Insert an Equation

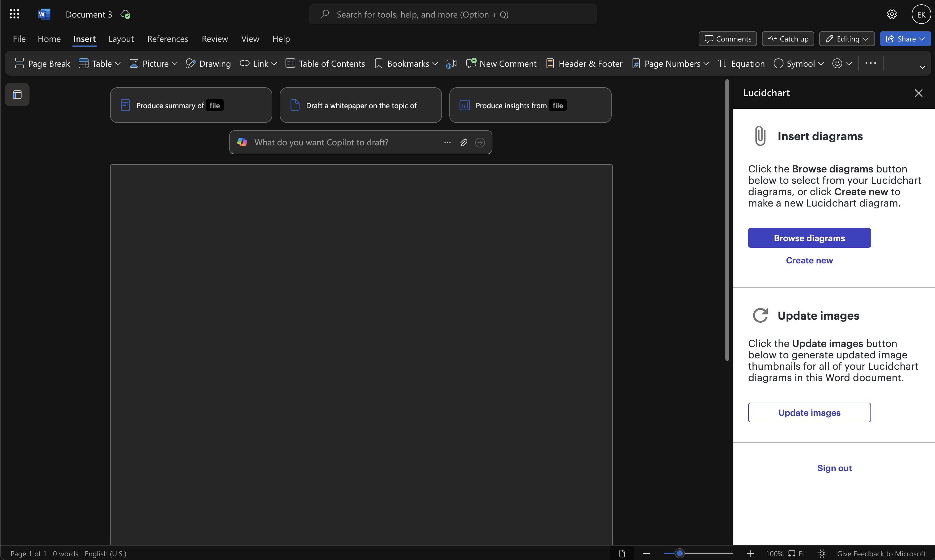pos(741,63)
